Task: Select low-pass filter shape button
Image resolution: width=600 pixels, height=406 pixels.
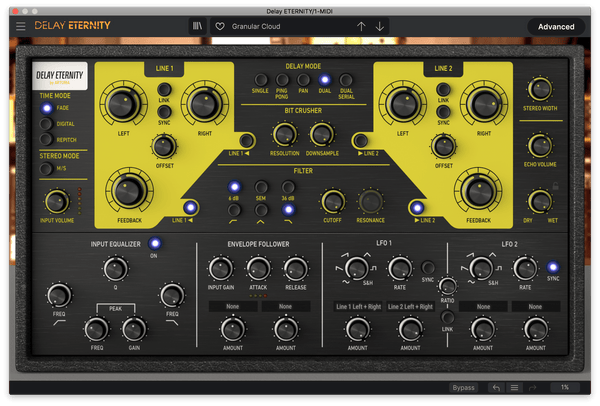Action: [x=289, y=210]
